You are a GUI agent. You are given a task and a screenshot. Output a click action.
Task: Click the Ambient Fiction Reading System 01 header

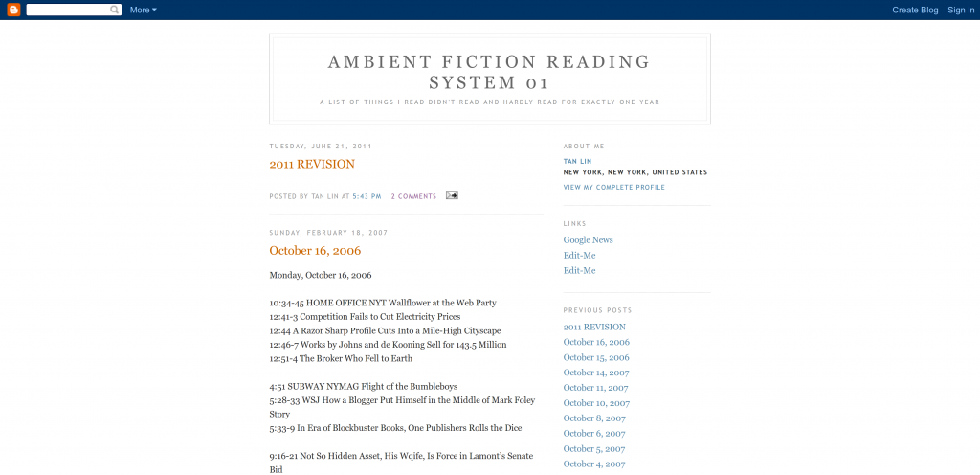[x=489, y=72]
